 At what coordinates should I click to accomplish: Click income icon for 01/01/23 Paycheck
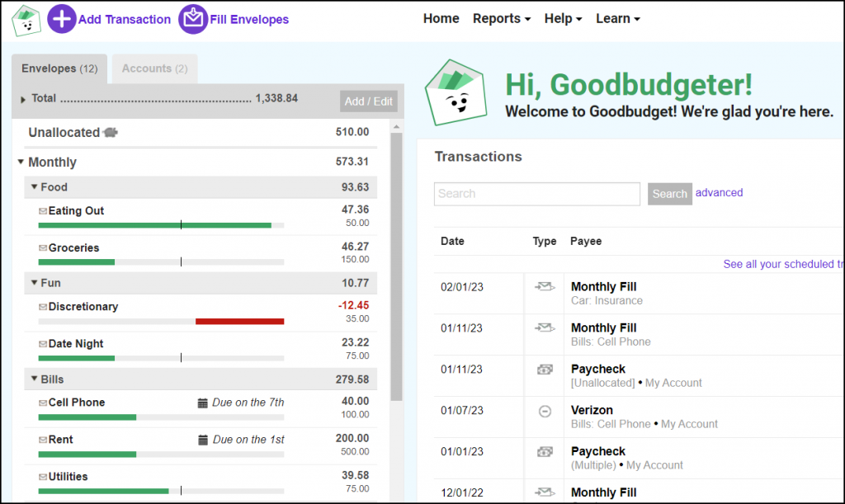click(545, 452)
